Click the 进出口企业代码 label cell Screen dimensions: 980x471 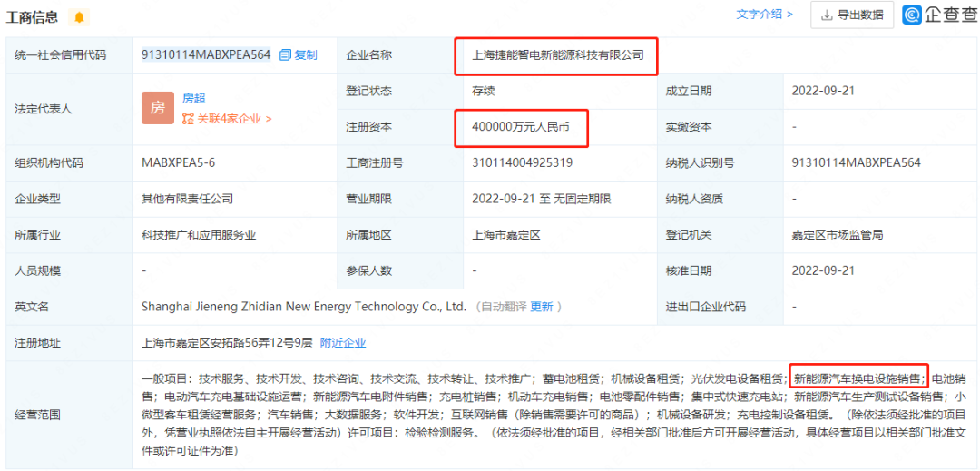[720, 307]
